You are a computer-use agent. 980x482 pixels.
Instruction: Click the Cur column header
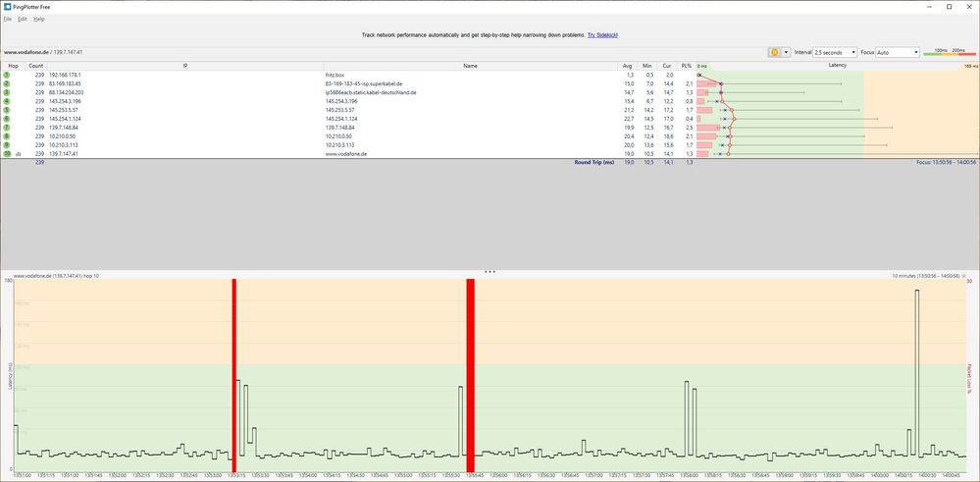click(x=667, y=66)
